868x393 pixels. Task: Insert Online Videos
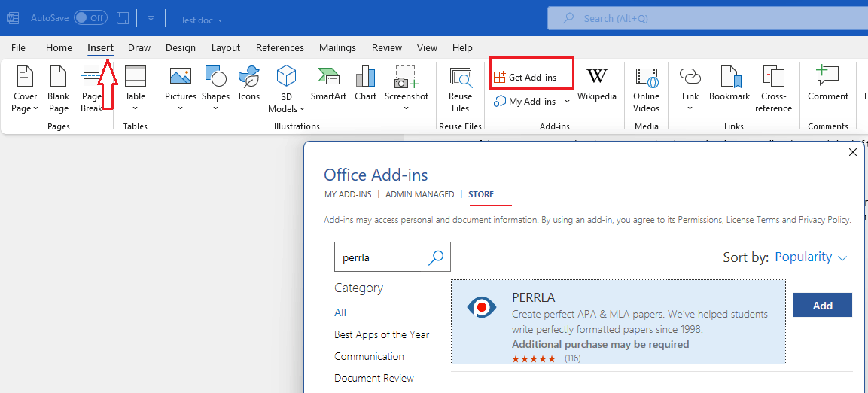click(x=647, y=89)
